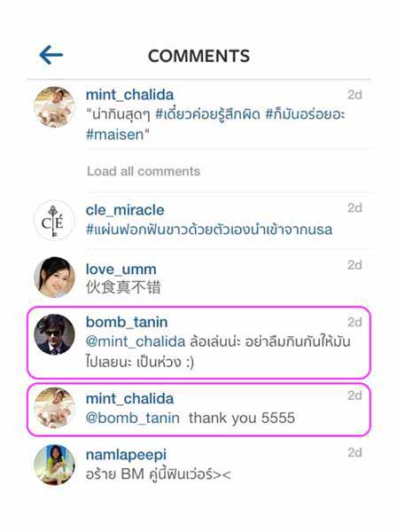The height and width of the screenshot is (532, 397).
Task: Open bomb_tanin's sunglasses profile picture
Action: point(54,334)
